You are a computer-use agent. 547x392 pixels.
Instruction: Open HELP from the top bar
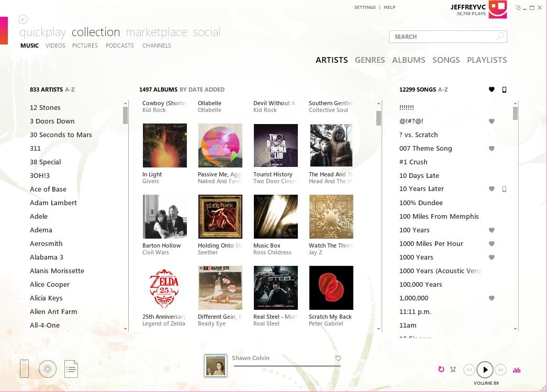click(x=389, y=7)
